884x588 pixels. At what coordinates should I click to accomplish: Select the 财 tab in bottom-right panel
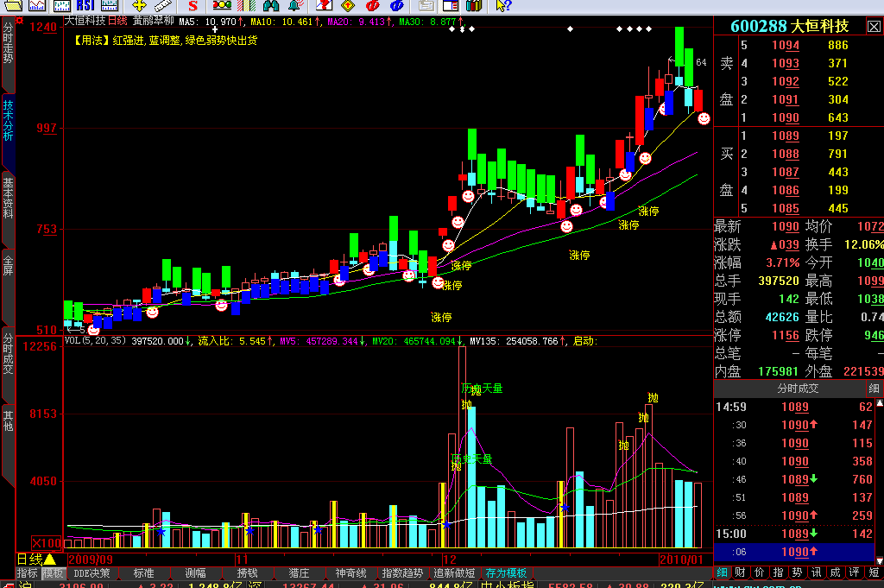coord(740,572)
